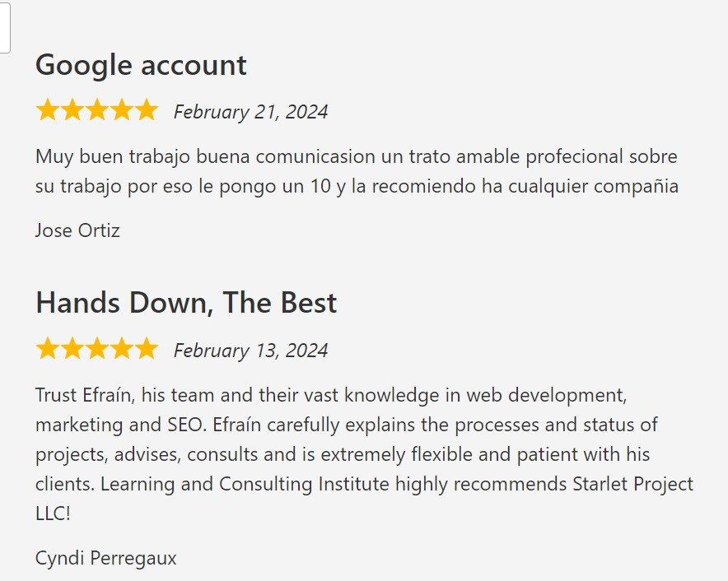Click second star in Jose Ortiz's rating
Image resolution: width=728 pixels, height=581 pixels.
72,110
